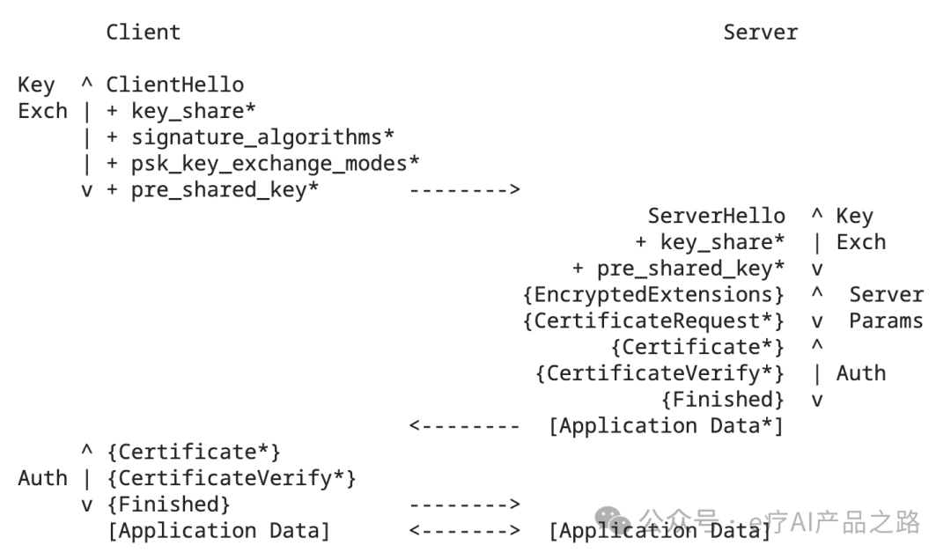The width and height of the screenshot is (951, 560).
Task: Click the bidirectional arrow between Application Data
Action: click(465, 530)
